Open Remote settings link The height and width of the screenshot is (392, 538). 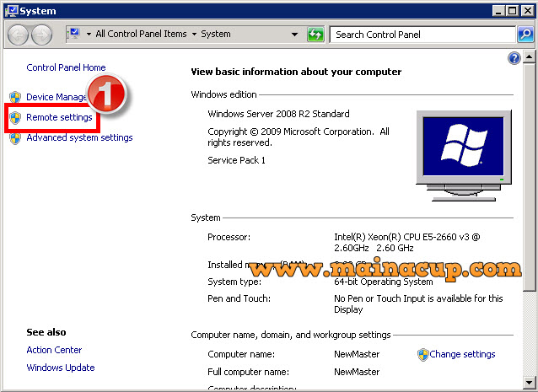59,117
